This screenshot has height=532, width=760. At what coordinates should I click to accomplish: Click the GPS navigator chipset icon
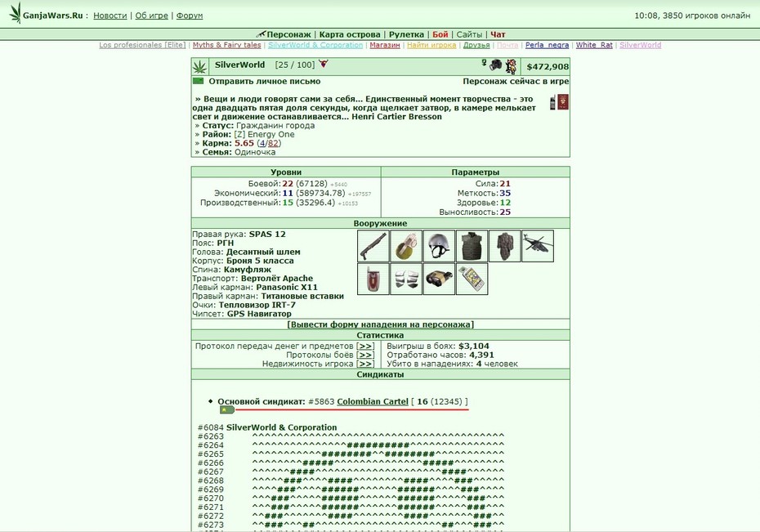(472, 279)
